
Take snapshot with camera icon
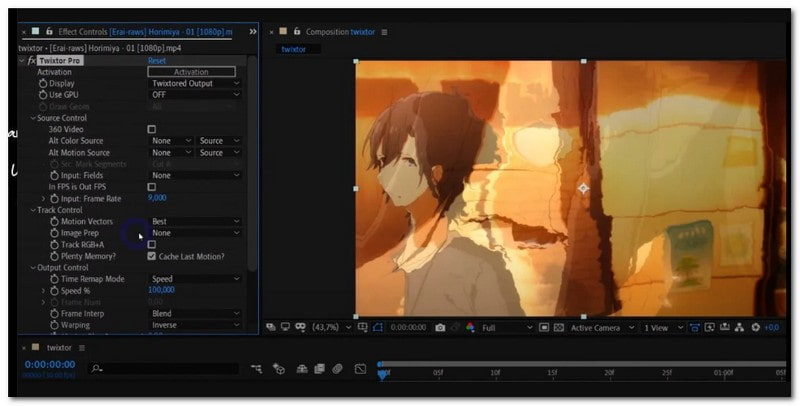click(440, 327)
